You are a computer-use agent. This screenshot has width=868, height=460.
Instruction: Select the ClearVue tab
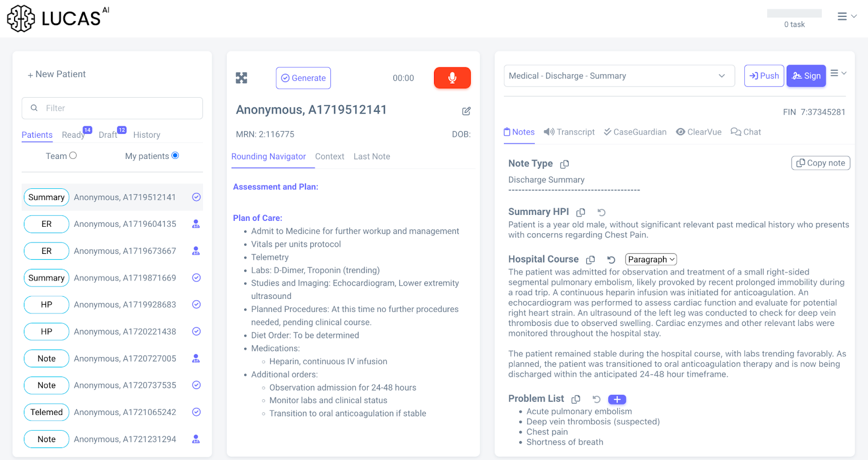(x=699, y=132)
